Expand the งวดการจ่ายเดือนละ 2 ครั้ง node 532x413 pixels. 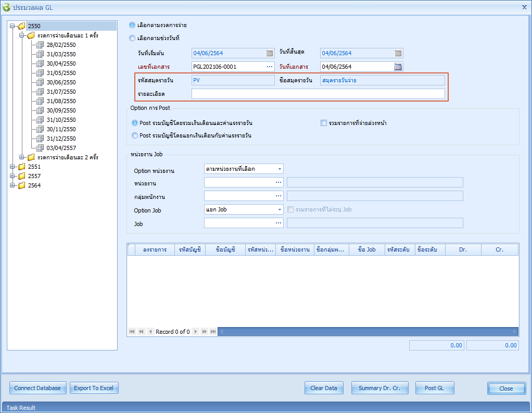click(x=22, y=157)
